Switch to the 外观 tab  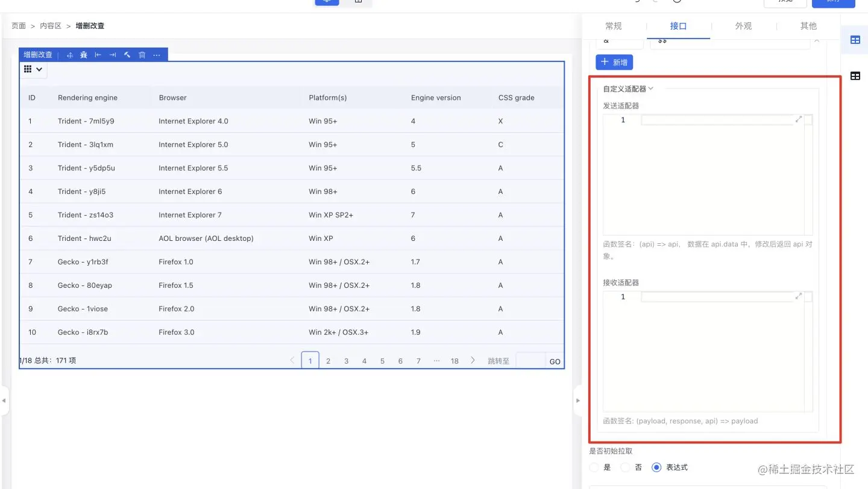pos(743,26)
